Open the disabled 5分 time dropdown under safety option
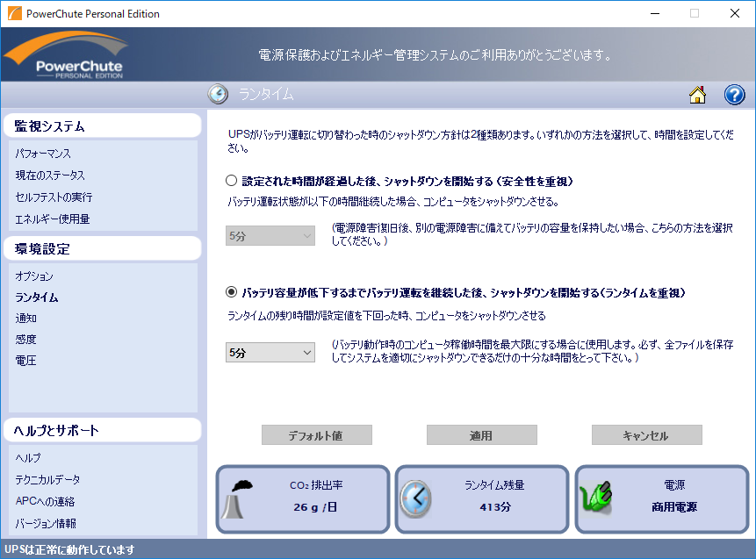This screenshot has width=756, height=559. (270, 236)
